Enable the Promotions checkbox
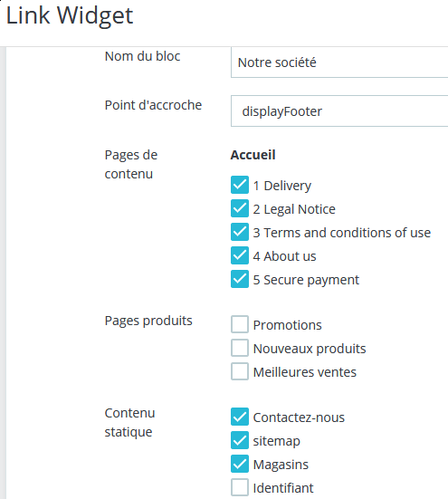This screenshot has height=499, width=448. tap(240, 324)
